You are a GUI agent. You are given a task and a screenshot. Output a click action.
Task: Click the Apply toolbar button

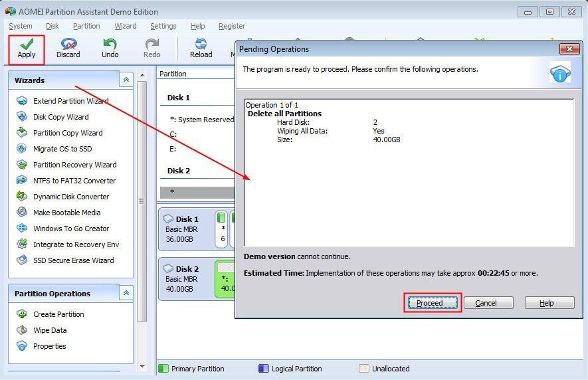27,49
